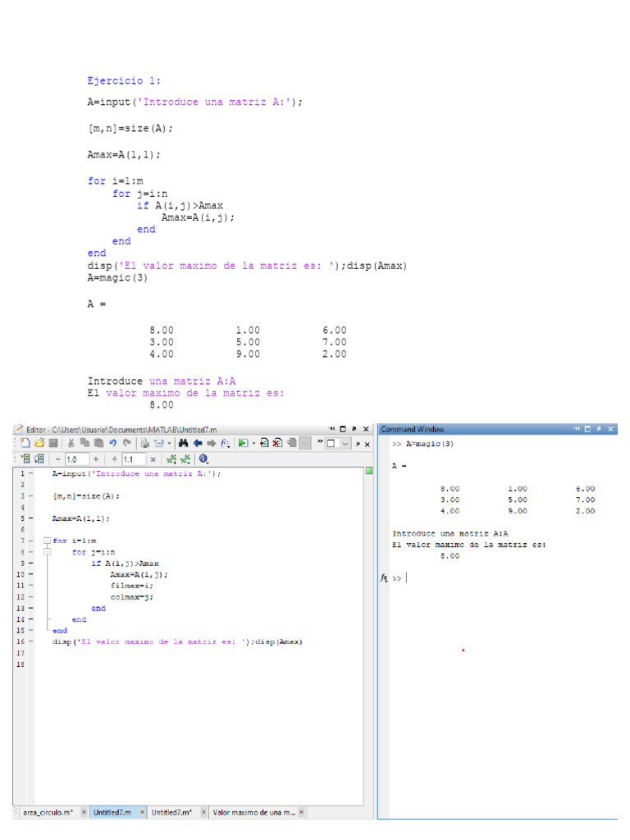630x840 pixels.
Task: Close the Untitled7.m tab
Action: (x=143, y=812)
